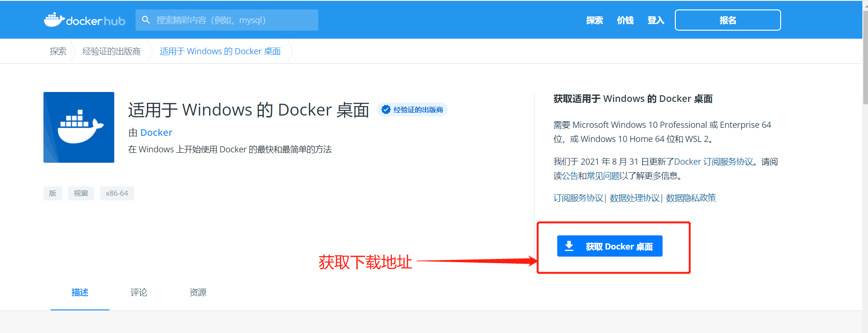This screenshot has width=868, height=333.
Task: Click the 获取 Docker 桌面 download button
Action: pos(610,246)
